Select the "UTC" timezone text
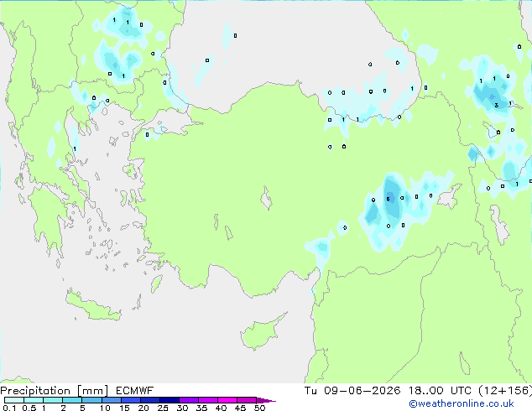Viewport: 532px width, 411px height. click(461, 391)
